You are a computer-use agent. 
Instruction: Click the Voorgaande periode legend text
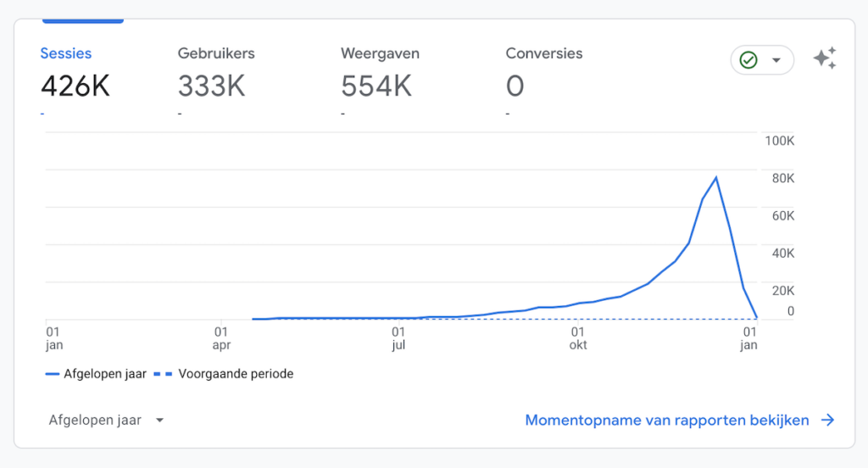[236, 374]
